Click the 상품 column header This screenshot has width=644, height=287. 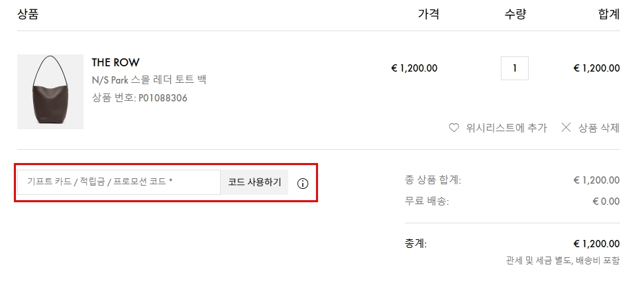pos(27,14)
